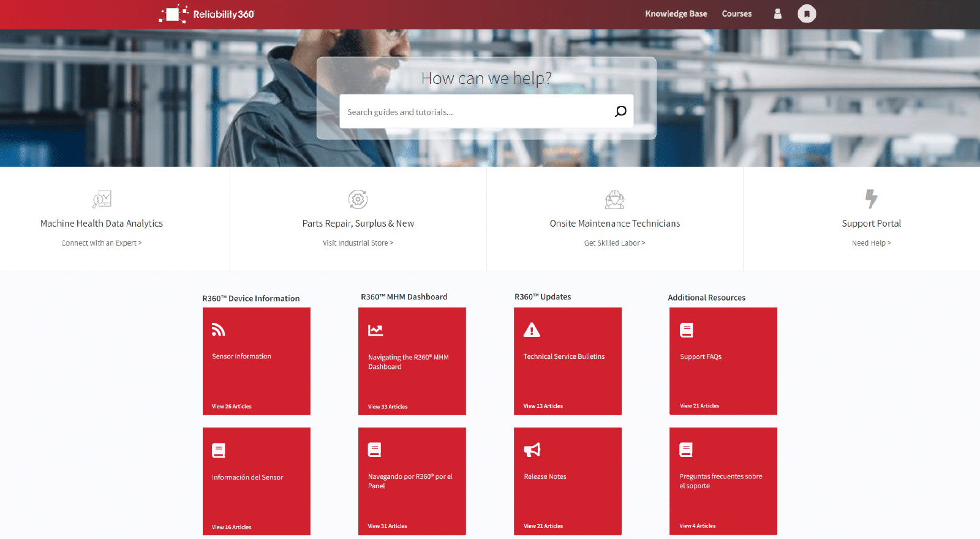Screen dimensions: 980x539
Task: Follow the Visit Industrial Store link
Action: coord(358,243)
